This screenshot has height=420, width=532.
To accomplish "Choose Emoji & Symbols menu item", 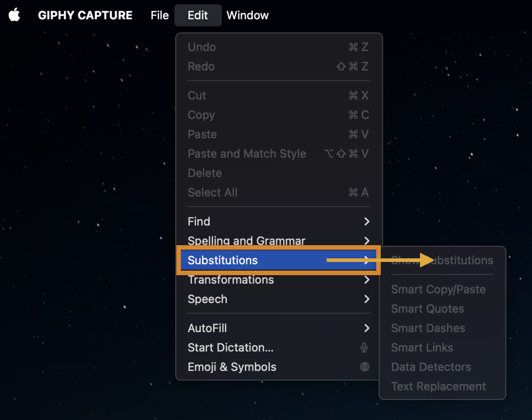I will click(x=279, y=367).
